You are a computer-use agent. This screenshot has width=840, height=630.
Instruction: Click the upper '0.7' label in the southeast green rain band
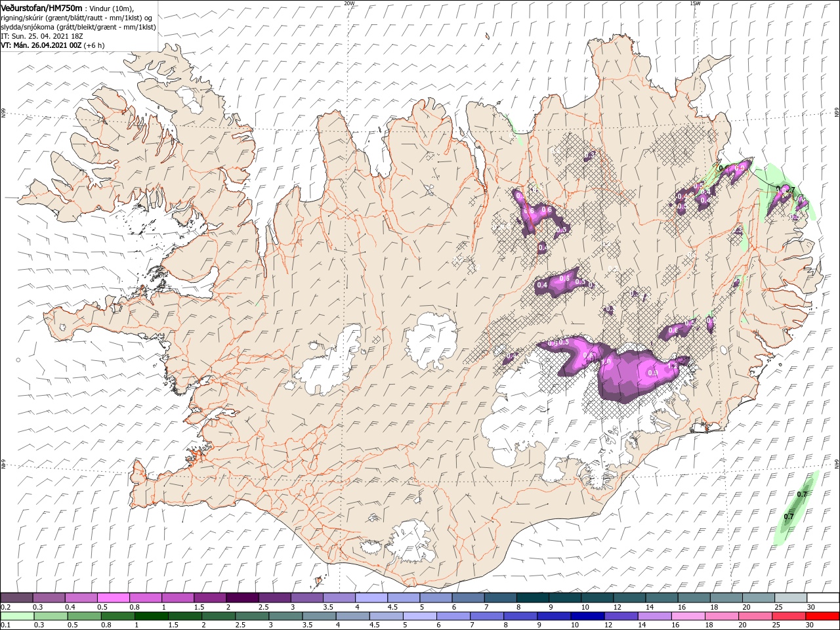pos(801,494)
